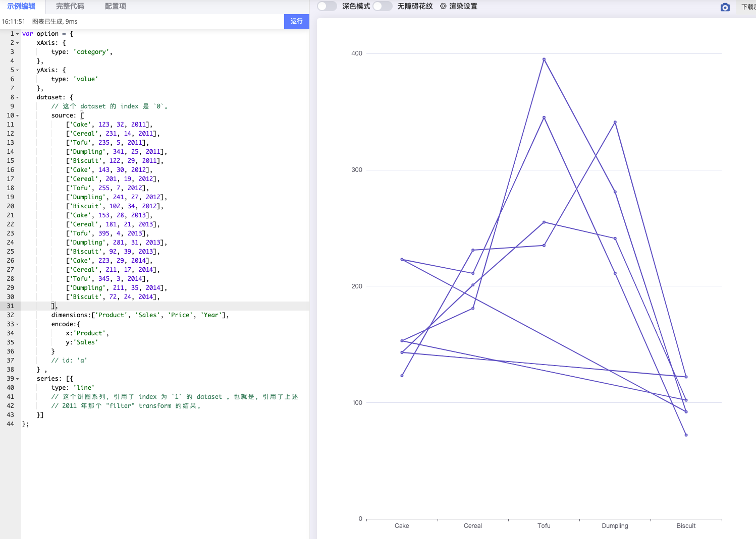Fold the encode block at line 33
The image size is (756, 539).
pyautogui.click(x=17, y=324)
